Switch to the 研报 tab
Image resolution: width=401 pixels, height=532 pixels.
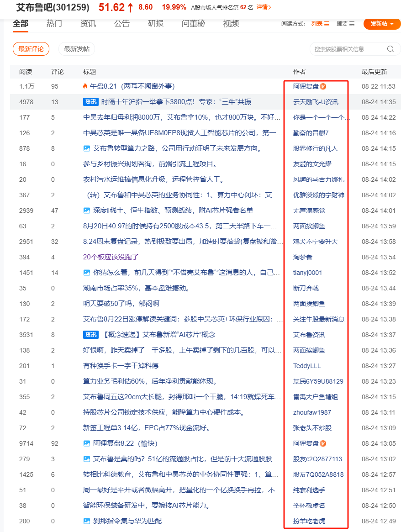click(156, 23)
